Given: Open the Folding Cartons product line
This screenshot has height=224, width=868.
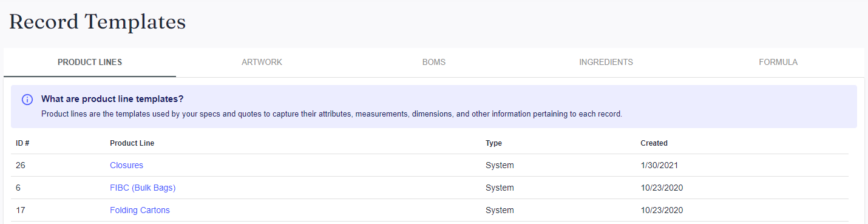Looking at the screenshot, I should (x=140, y=210).
